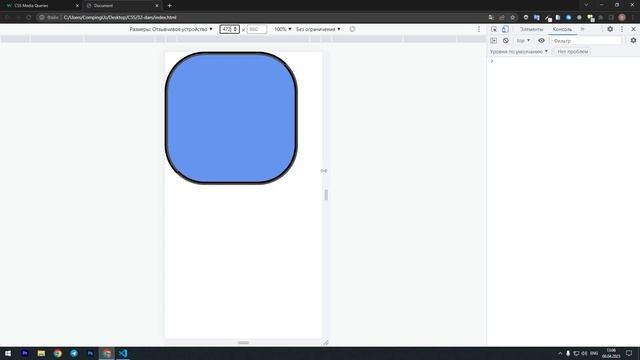Click the blue rounded square
Viewport: 640px width, 360px height.
[x=231, y=118]
